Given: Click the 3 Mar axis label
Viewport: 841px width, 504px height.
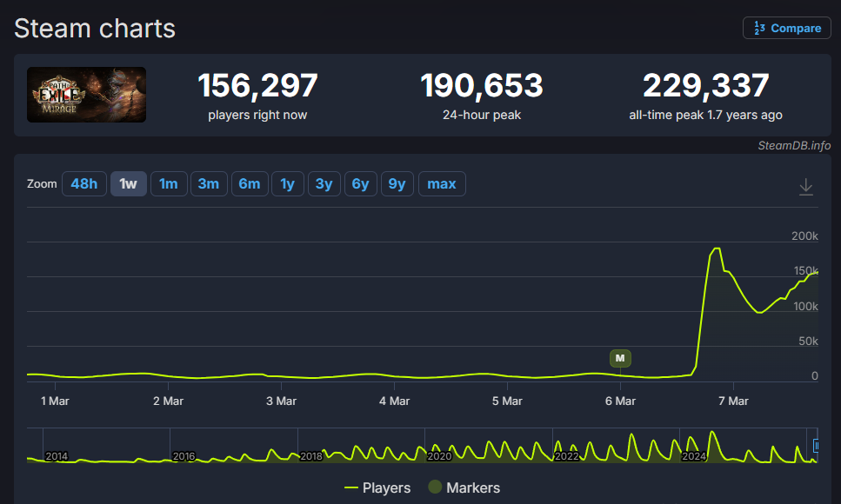Looking at the screenshot, I should pyautogui.click(x=281, y=401).
